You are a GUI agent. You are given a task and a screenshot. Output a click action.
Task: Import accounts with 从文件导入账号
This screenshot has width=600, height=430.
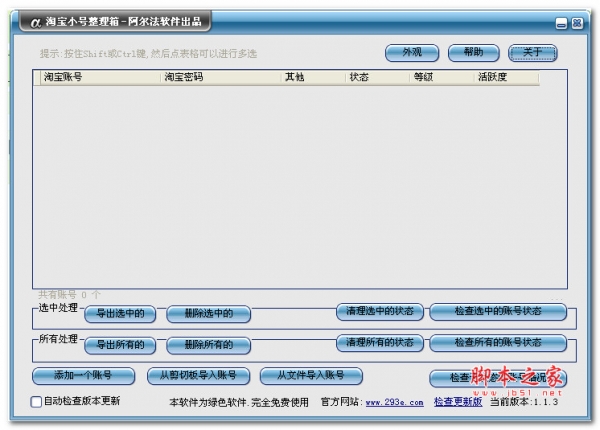point(311,376)
